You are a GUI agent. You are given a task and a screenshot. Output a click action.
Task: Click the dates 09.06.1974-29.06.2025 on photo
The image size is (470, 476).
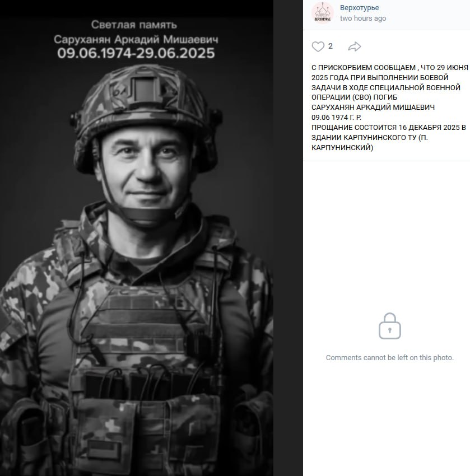point(136,53)
